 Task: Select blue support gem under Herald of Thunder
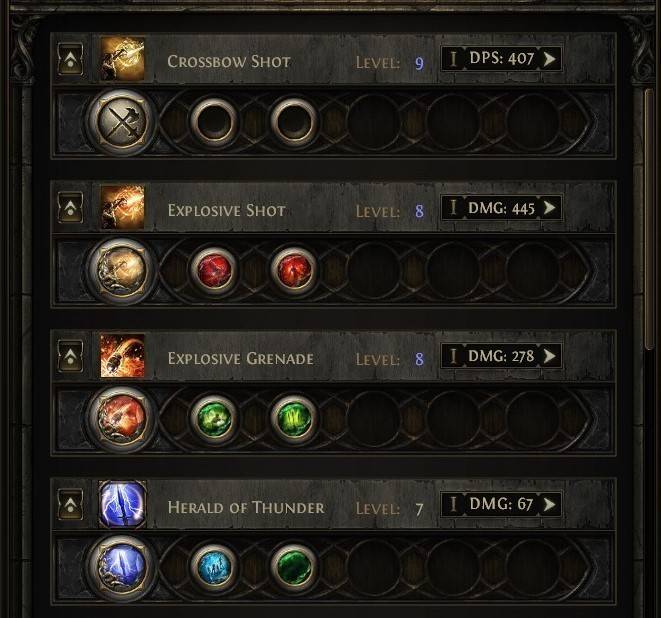[x=214, y=567]
